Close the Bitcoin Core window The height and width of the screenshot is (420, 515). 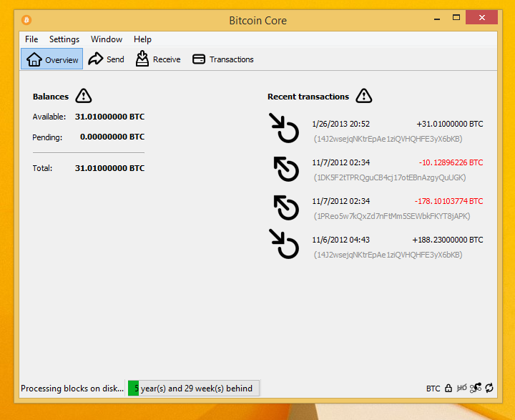pos(481,17)
